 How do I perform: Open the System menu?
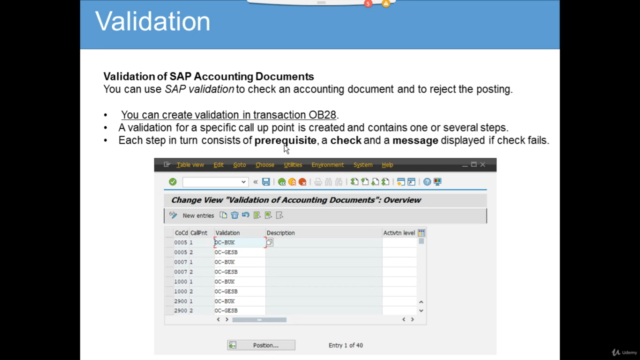click(363, 165)
